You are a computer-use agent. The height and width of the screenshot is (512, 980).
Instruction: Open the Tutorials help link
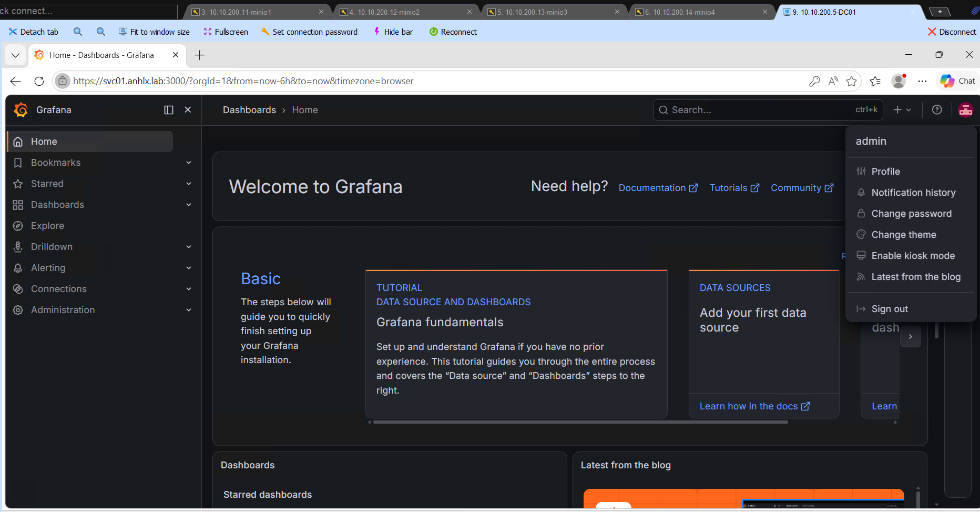click(x=734, y=188)
